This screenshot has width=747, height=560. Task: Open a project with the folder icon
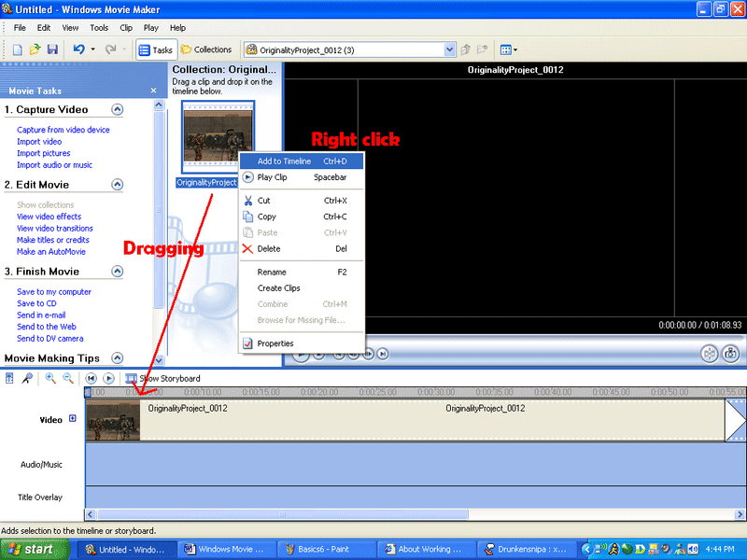35,49
